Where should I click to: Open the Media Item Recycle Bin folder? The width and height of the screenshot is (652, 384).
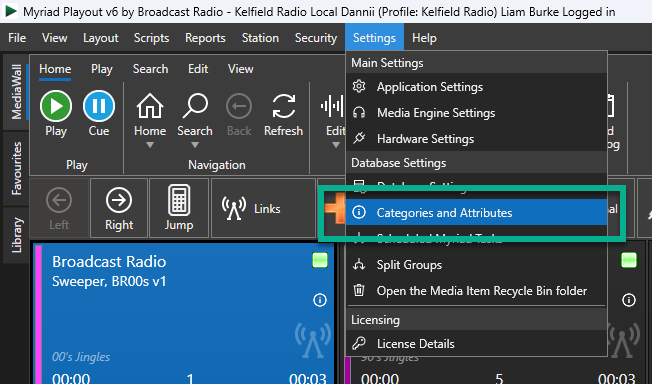point(476,290)
